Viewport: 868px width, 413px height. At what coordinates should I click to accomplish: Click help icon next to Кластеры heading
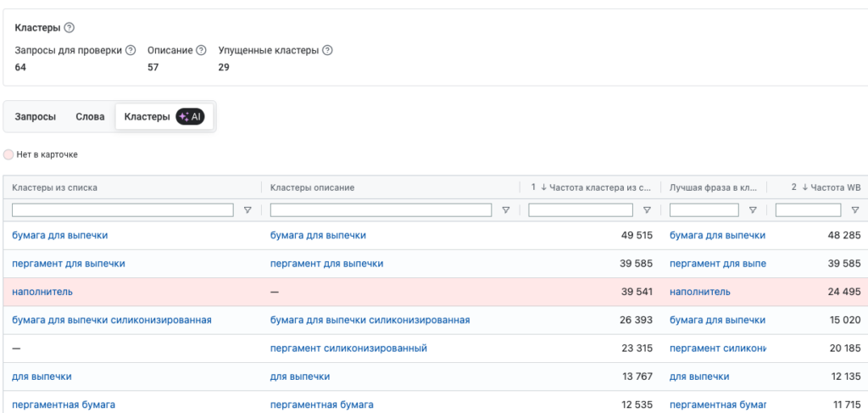click(70, 27)
